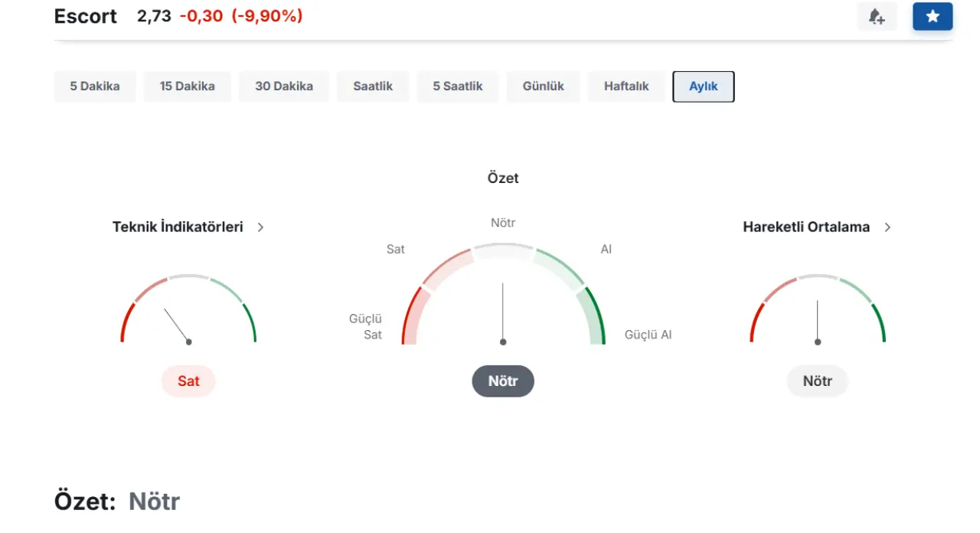980x533 pixels.
Task: Click the Hareketli Ortalama gauge dial
Action: tap(817, 310)
